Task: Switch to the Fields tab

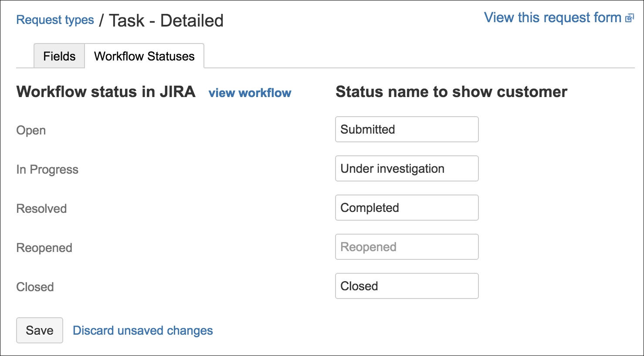Action: coord(59,56)
